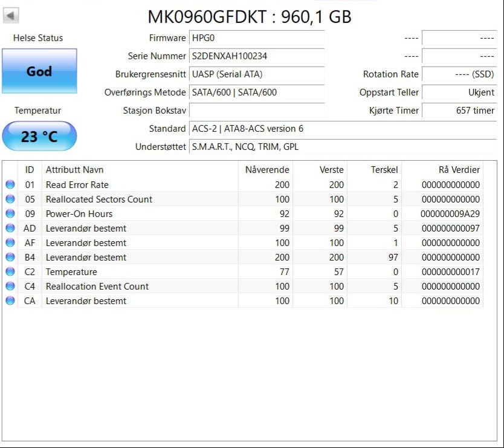
Task: Click the status orb beside Temperature attribute
Action: click(10, 271)
